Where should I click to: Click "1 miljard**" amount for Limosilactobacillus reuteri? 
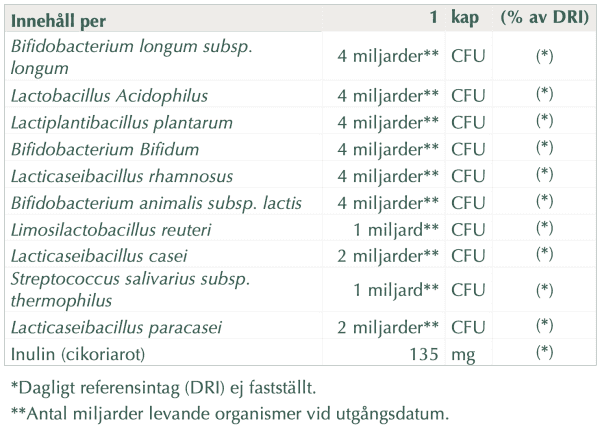pyautogui.click(x=397, y=230)
